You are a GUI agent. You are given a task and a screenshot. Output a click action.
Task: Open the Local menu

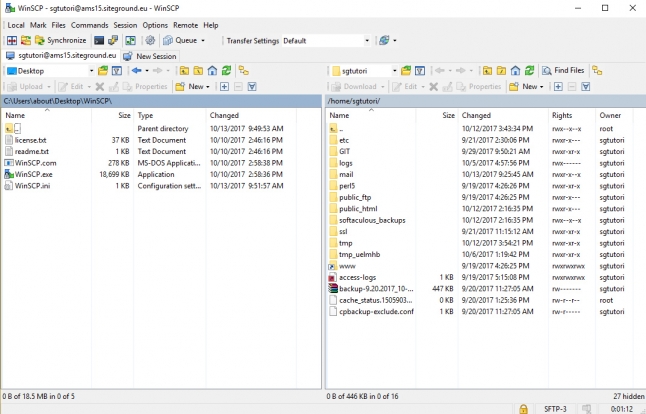pos(16,25)
